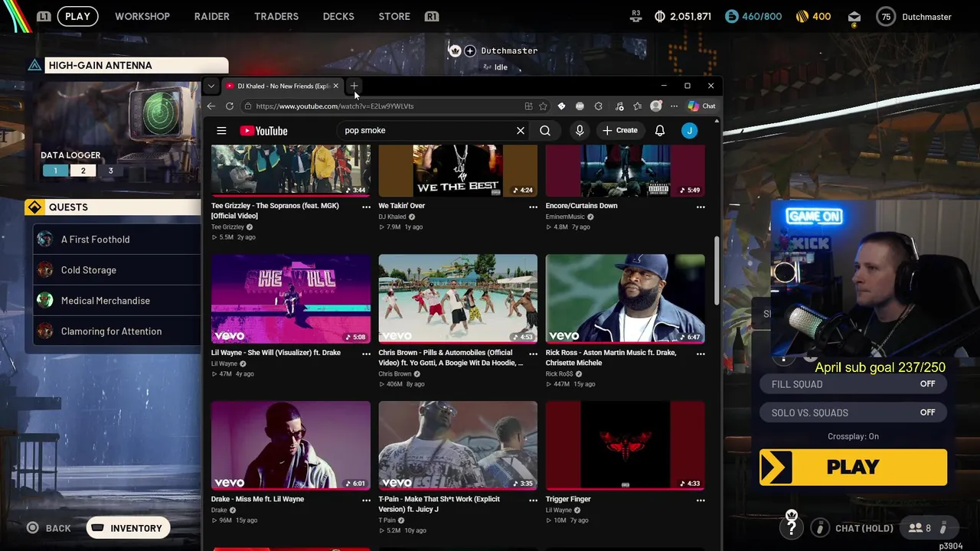
Task: Add this page to browser favorites
Action: 543,106
